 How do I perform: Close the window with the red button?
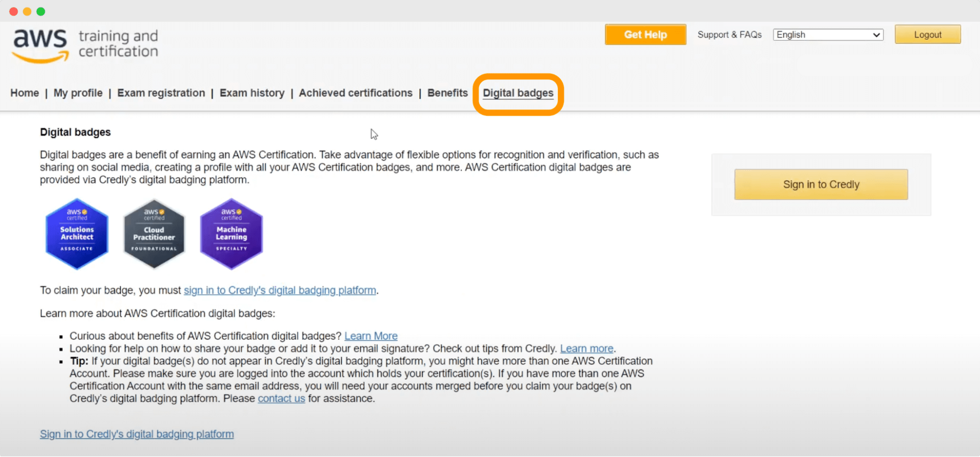(14, 11)
